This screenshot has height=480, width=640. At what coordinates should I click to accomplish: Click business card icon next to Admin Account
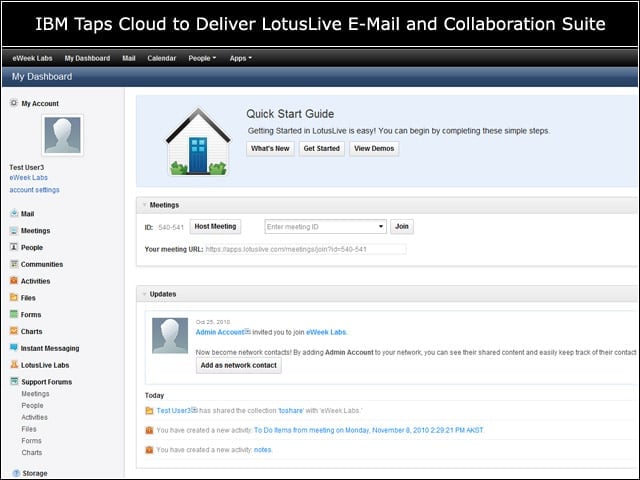point(248,331)
